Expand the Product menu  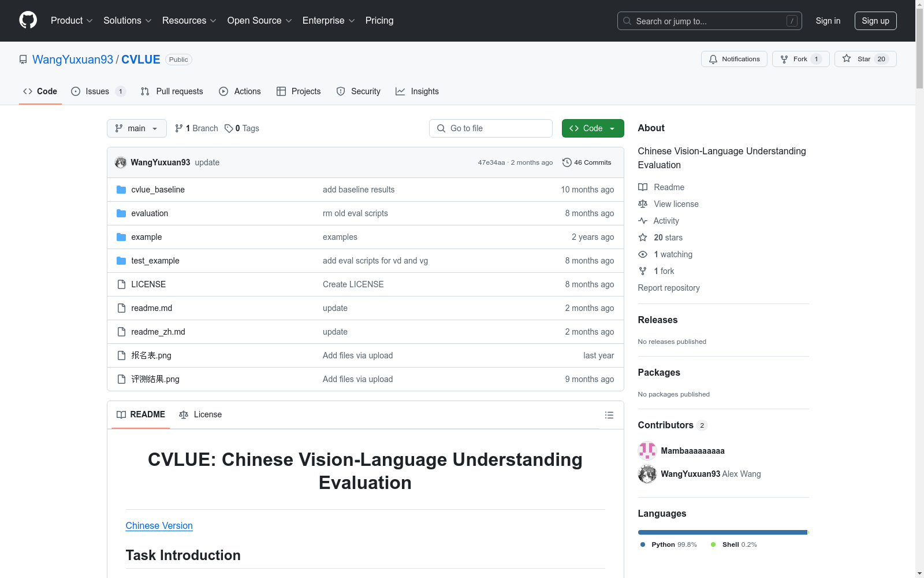[72, 20]
